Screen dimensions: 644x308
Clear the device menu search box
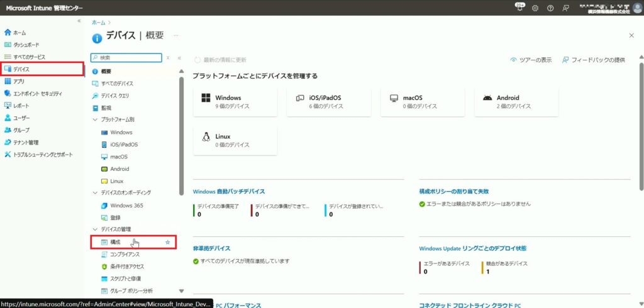[x=167, y=58]
